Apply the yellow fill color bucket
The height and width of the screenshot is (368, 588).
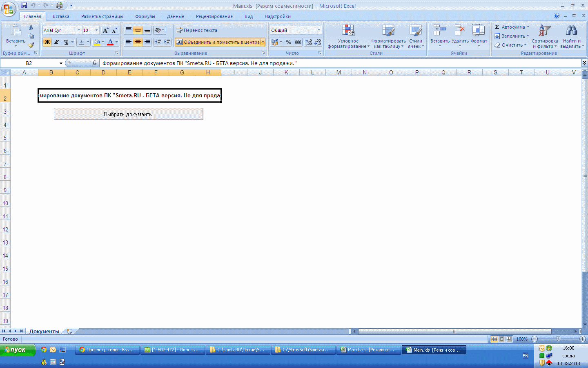click(x=97, y=42)
